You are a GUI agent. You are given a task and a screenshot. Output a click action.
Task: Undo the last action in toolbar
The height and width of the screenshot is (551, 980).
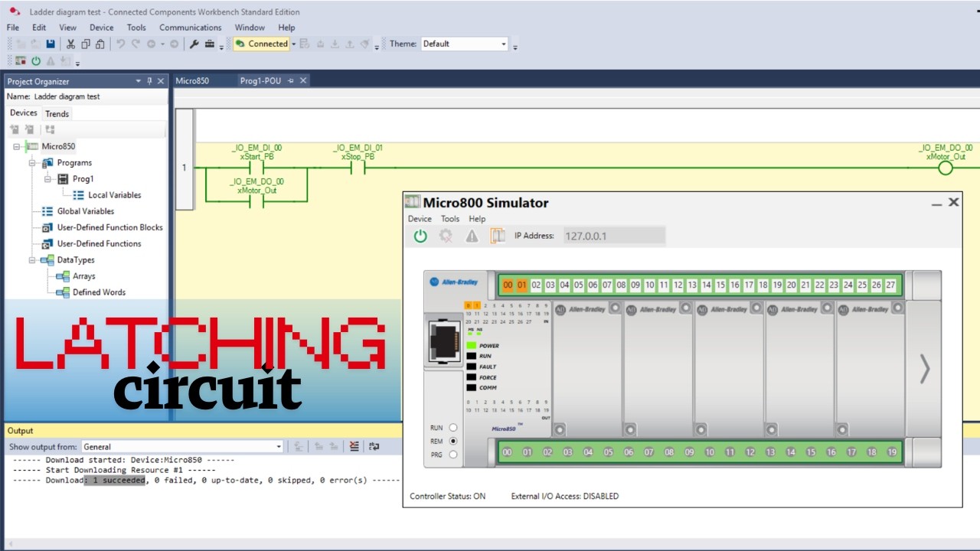tap(120, 44)
